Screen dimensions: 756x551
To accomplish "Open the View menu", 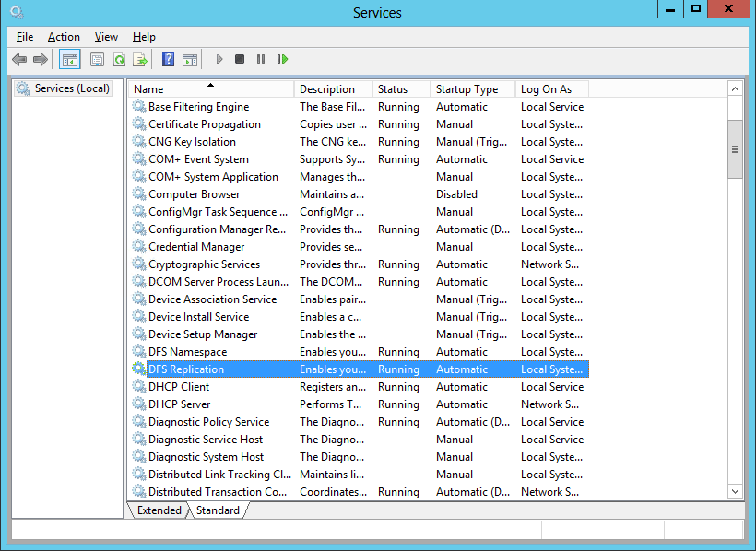I will click(x=106, y=37).
